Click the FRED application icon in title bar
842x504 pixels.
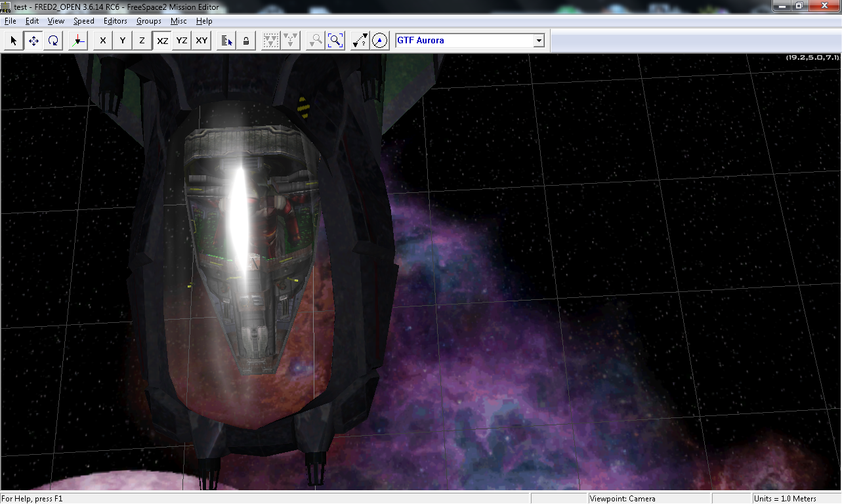tap(6, 7)
